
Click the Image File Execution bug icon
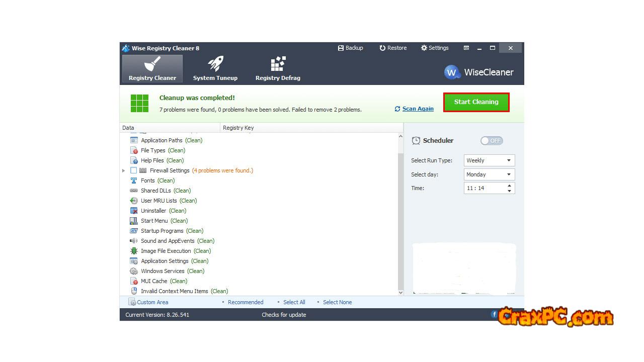(x=134, y=251)
